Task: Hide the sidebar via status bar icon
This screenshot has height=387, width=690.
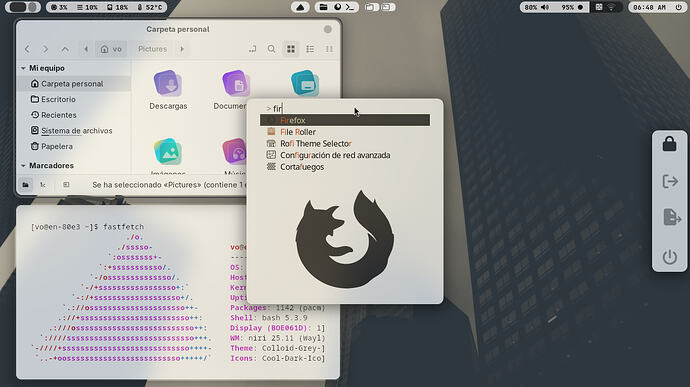Action: [x=66, y=185]
